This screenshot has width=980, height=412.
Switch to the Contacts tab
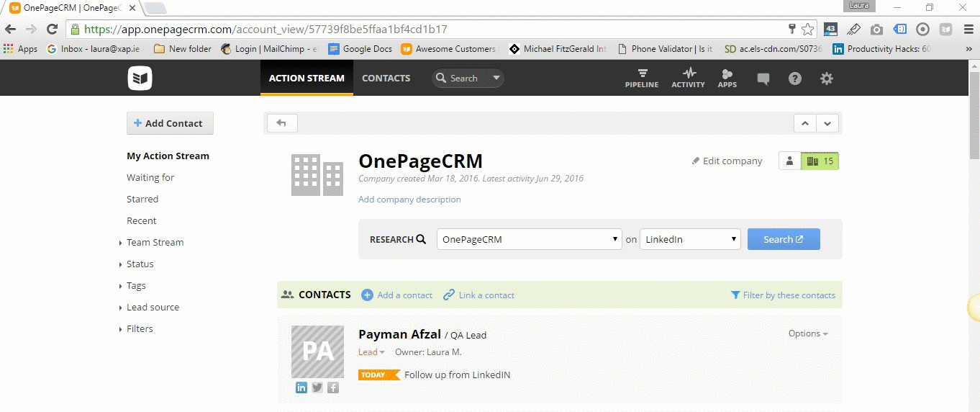386,78
